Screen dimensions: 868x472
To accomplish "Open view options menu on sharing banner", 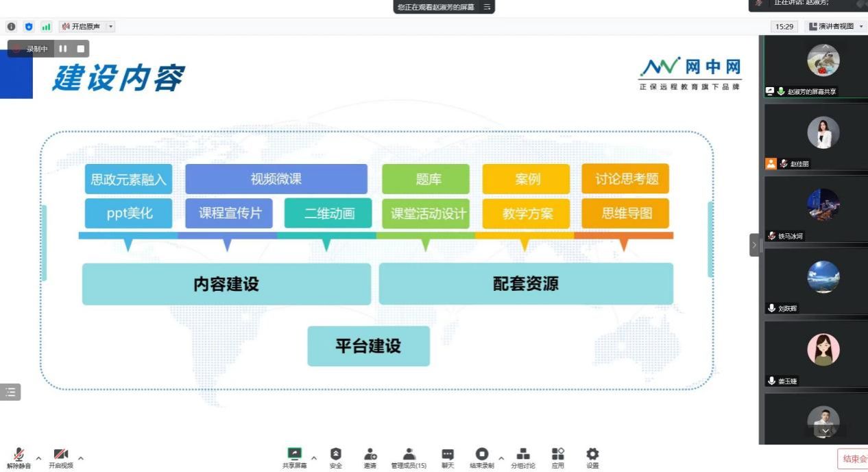I will [487, 7].
